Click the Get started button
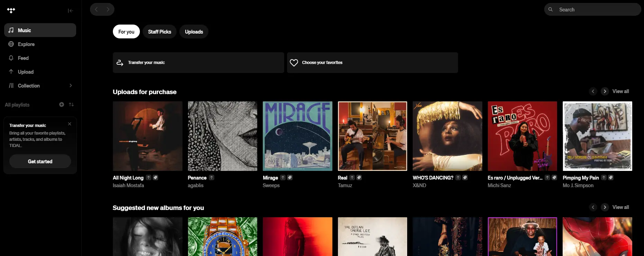This screenshot has width=644, height=256. tap(40, 161)
